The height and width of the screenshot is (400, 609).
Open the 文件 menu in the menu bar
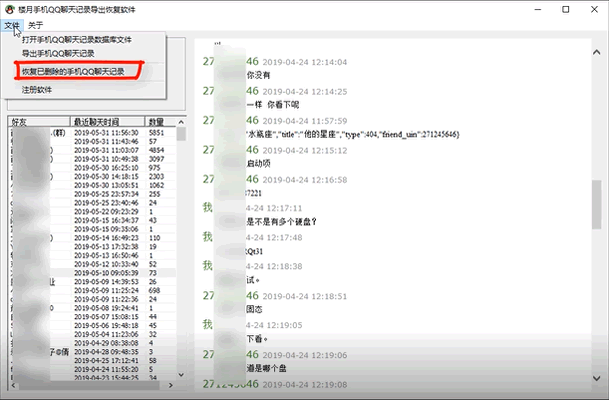tap(12, 26)
